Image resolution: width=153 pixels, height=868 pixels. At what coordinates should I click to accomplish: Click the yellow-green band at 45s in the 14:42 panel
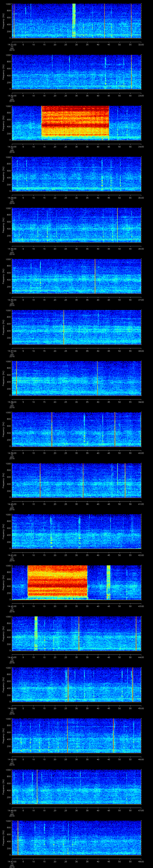pyautogui.click(x=109, y=582)
